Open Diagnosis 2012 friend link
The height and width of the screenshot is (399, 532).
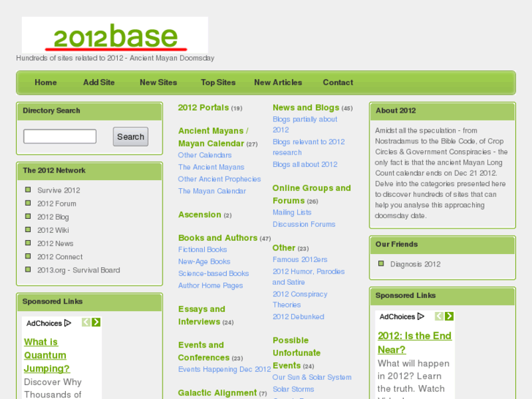click(x=415, y=264)
